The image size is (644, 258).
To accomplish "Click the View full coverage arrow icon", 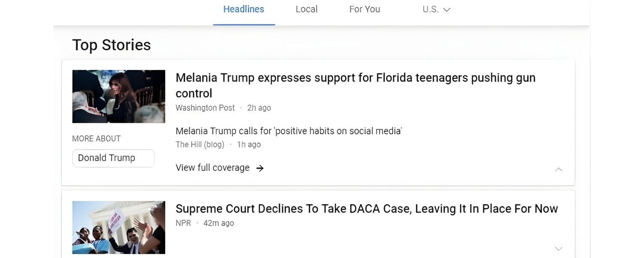I will click(x=260, y=168).
